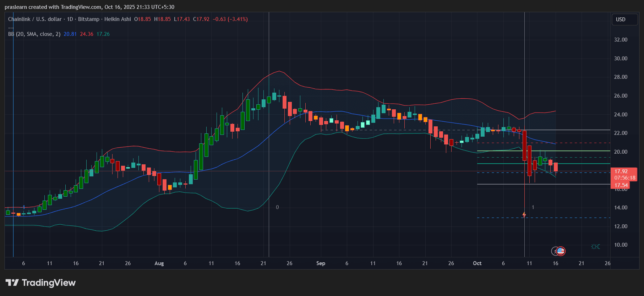Click the praslearn created with TradingView.com caption
The width and height of the screenshot is (644, 296).
pos(89,7)
